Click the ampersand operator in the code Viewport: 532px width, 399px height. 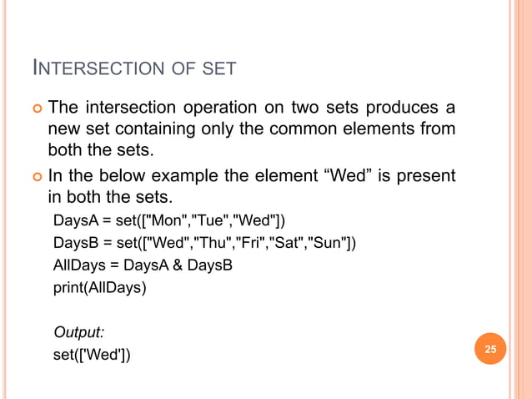[178, 265]
